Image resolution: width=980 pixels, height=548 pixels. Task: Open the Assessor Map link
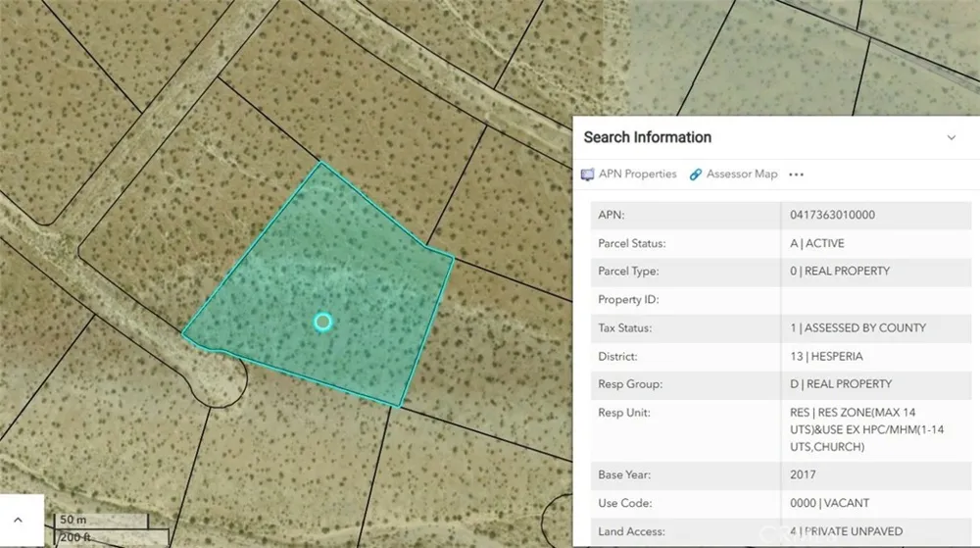pos(741,174)
